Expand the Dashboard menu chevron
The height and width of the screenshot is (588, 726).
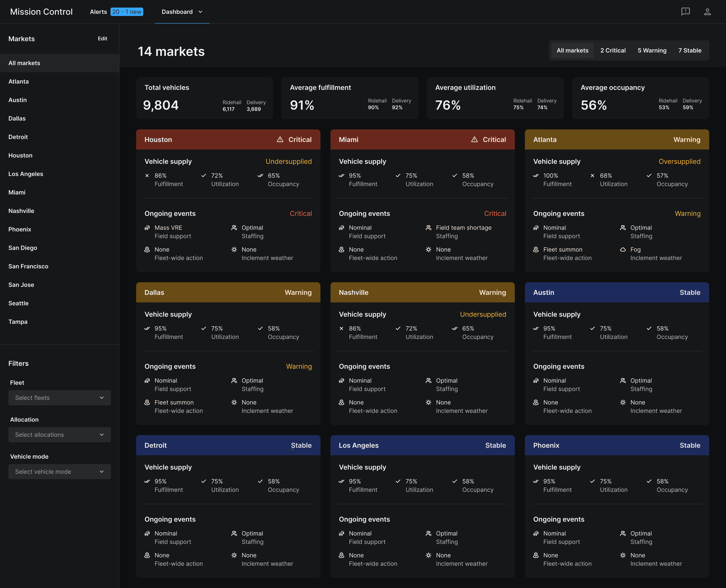200,12
